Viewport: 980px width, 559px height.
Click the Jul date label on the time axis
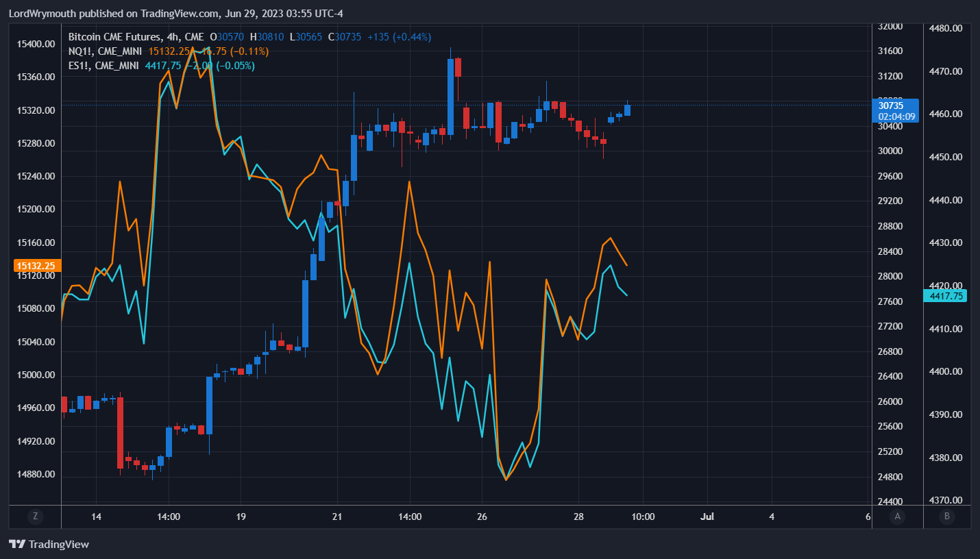click(x=707, y=517)
